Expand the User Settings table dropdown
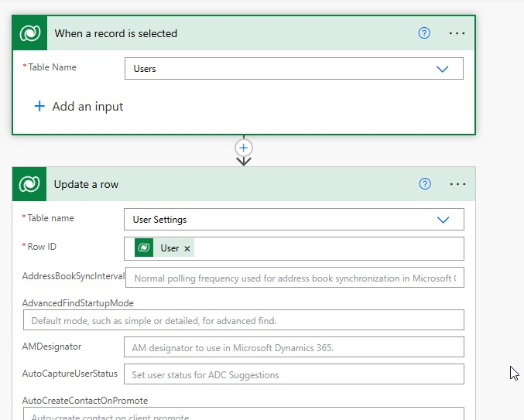Image resolution: width=524 pixels, height=420 pixels. point(442,220)
